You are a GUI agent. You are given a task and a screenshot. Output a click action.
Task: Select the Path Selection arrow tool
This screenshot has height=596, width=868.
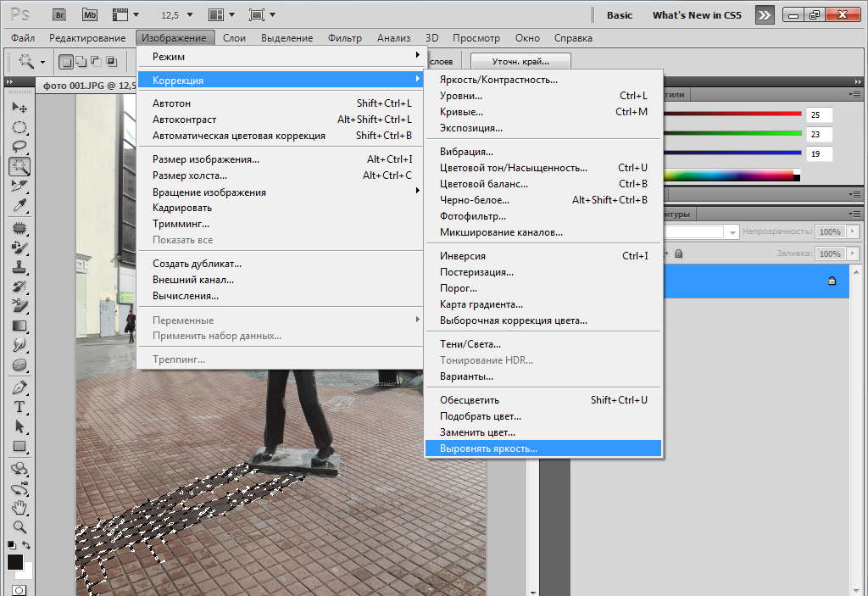(19, 426)
